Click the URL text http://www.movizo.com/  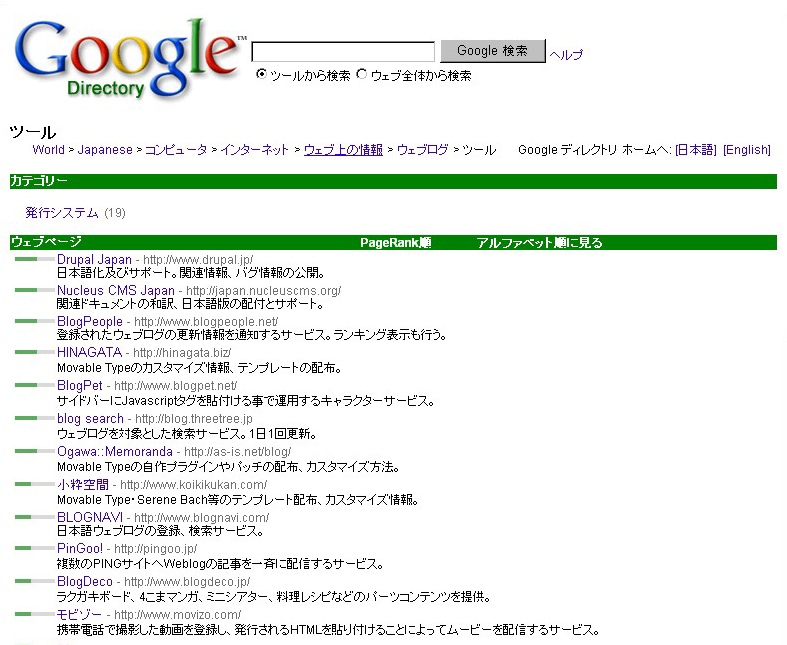point(178,615)
